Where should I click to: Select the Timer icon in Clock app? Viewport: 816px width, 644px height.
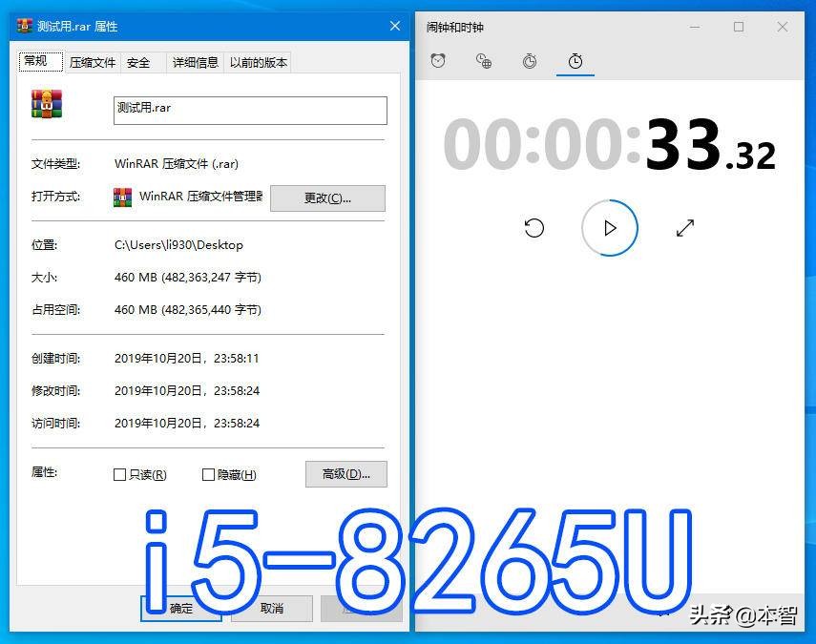(529, 60)
